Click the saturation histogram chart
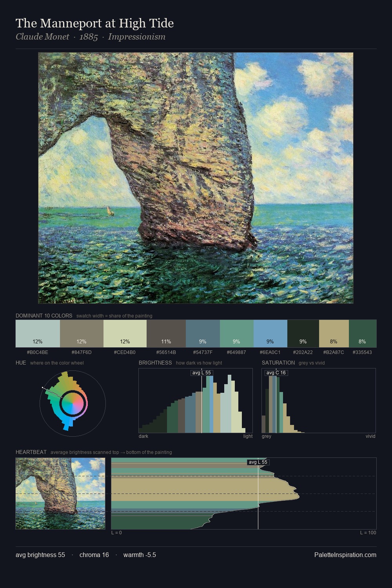Image resolution: width=392 pixels, height=588 pixels. point(319,401)
